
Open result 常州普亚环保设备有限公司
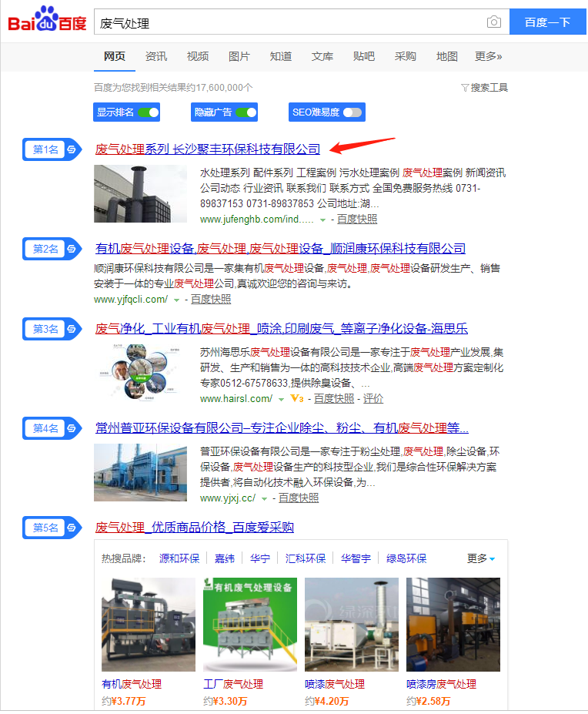click(x=282, y=427)
